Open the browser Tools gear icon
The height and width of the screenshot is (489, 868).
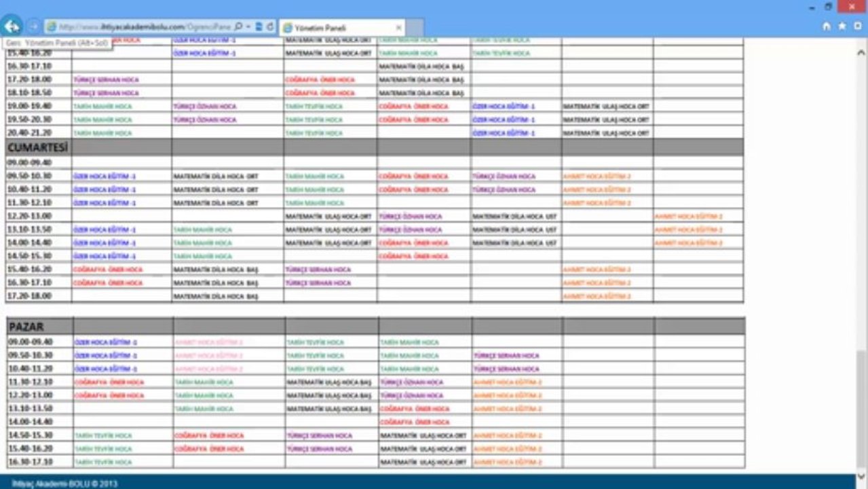coord(856,26)
